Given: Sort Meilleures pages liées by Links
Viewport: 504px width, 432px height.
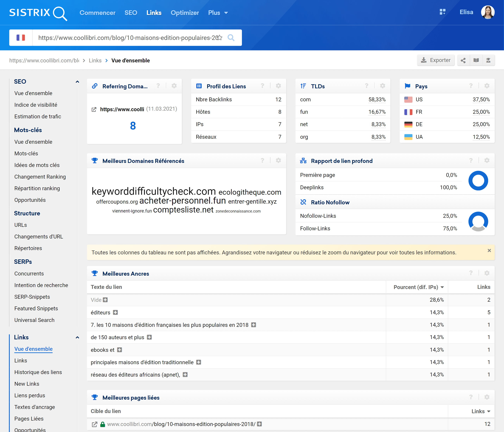Looking at the screenshot, I should [x=481, y=411].
